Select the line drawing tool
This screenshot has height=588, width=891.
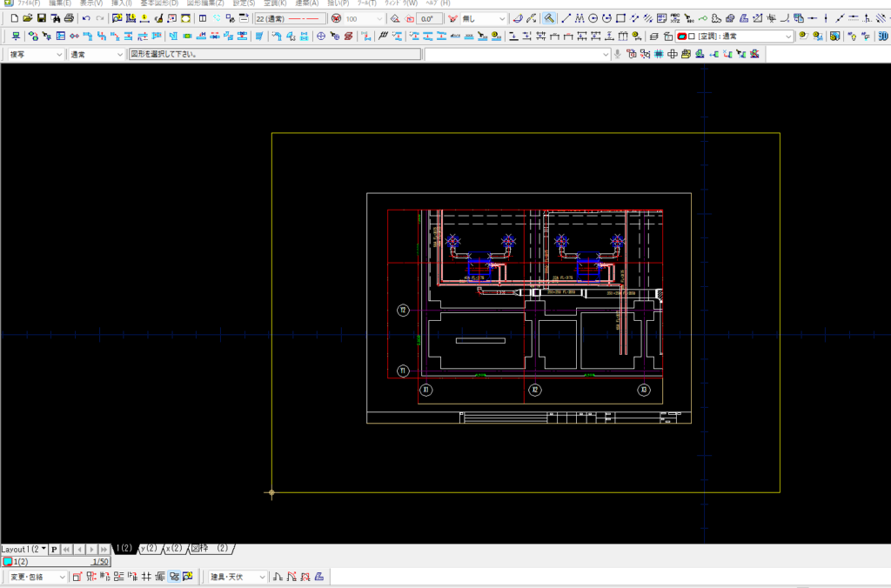coord(566,18)
